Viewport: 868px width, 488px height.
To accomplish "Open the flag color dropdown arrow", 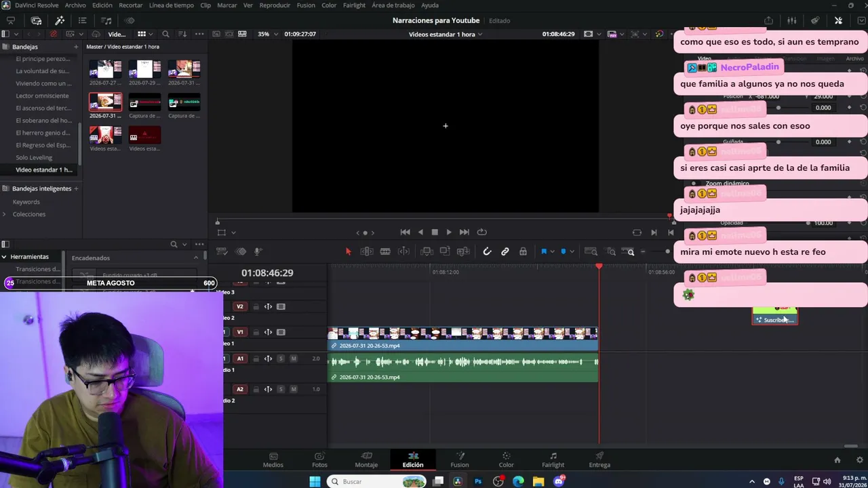I will [552, 252].
